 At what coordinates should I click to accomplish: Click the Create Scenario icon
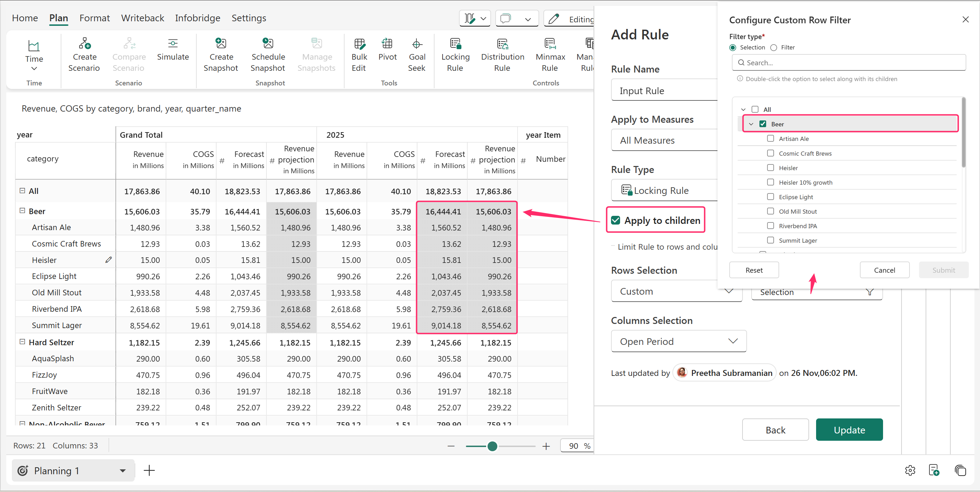(84, 44)
